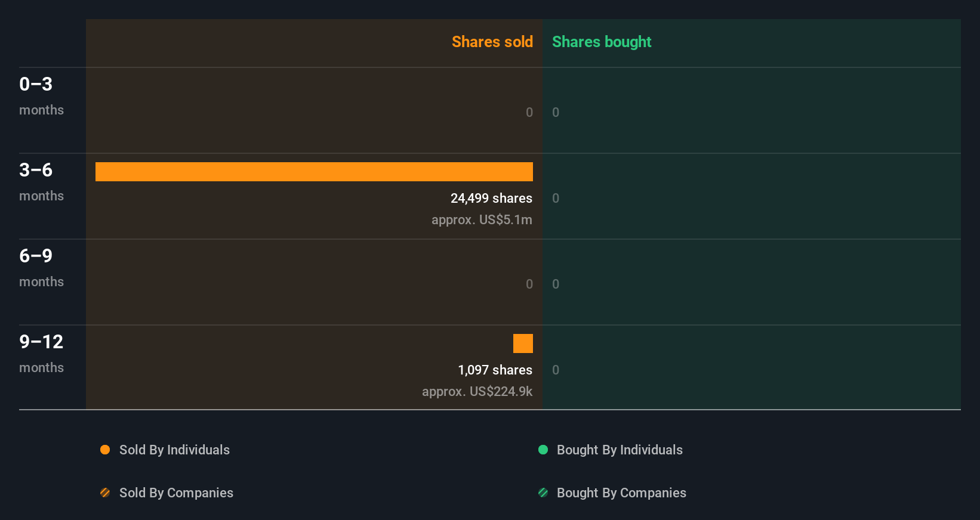Click the green Bought By Individuals legend dot

pyautogui.click(x=543, y=450)
